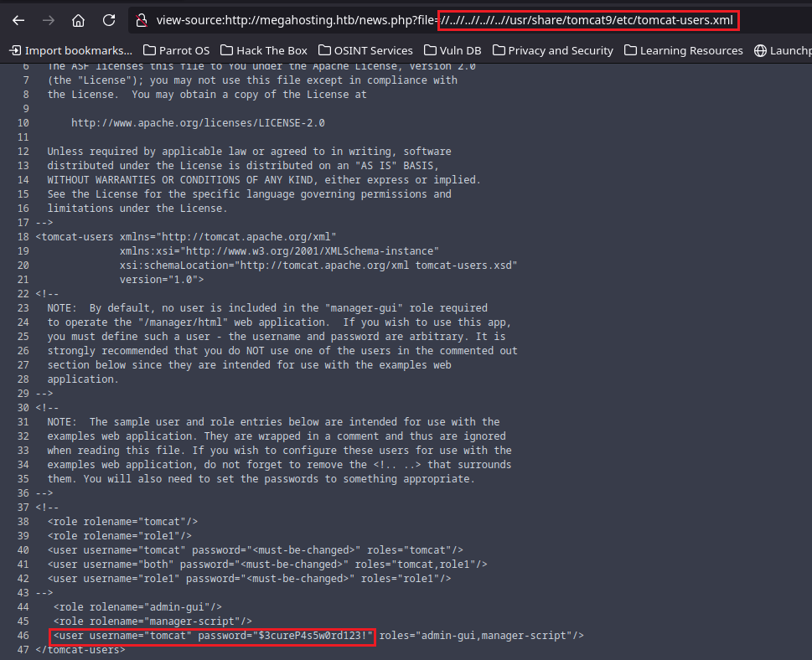The width and height of the screenshot is (812, 660).
Task: Click the Forward navigation arrow
Action: coord(49,20)
